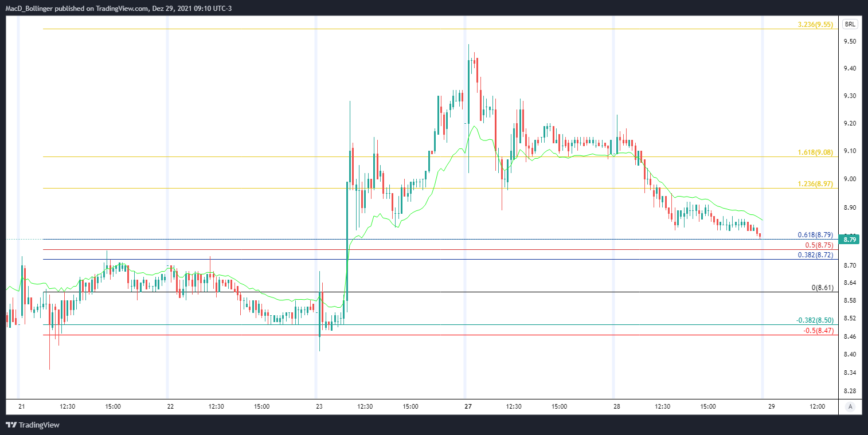
Task: Click the 9.30 price axis label
Action: coord(850,96)
